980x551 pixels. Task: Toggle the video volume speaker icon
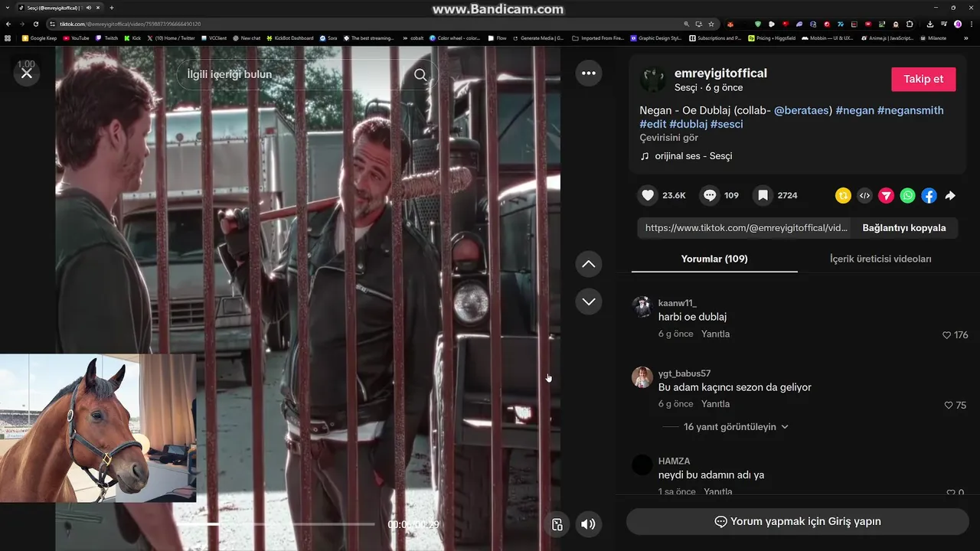(x=588, y=524)
